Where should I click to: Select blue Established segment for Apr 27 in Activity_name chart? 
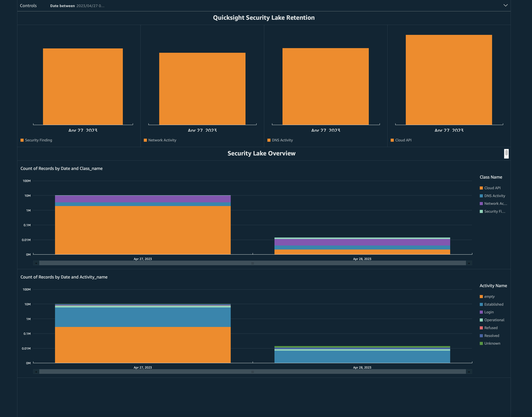point(143,317)
